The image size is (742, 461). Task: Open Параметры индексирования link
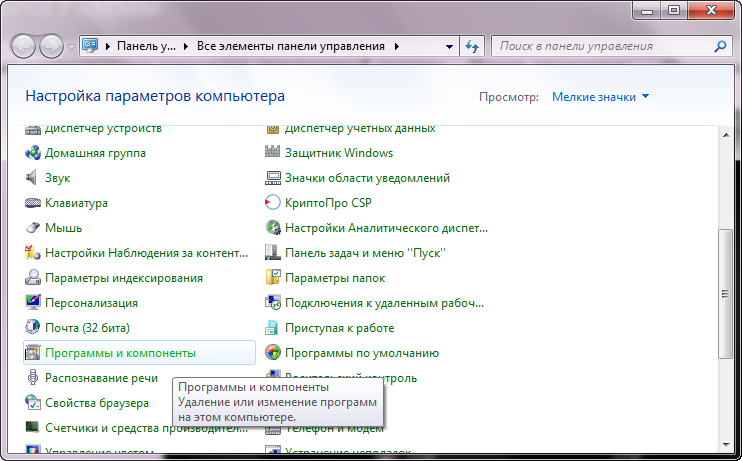124,278
